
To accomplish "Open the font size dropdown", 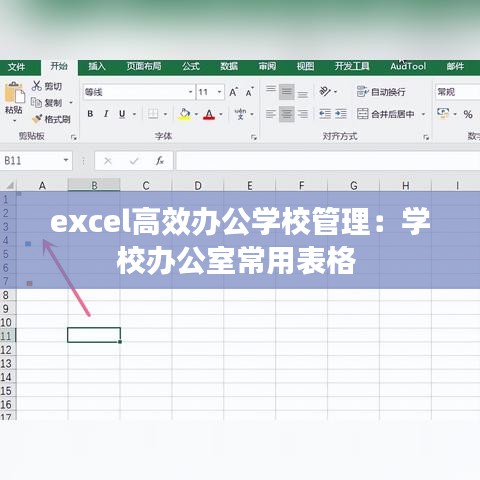I will coord(219,92).
